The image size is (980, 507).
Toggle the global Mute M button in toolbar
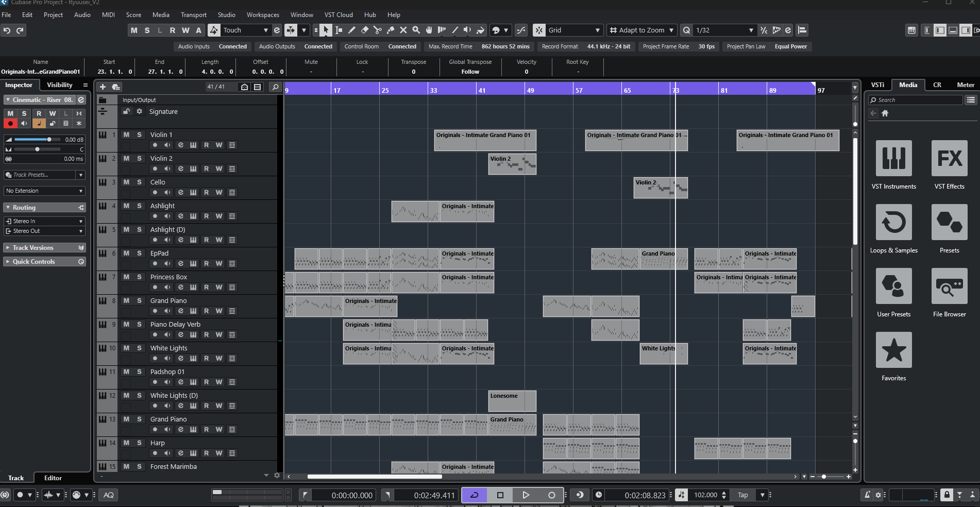[x=134, y=30]
